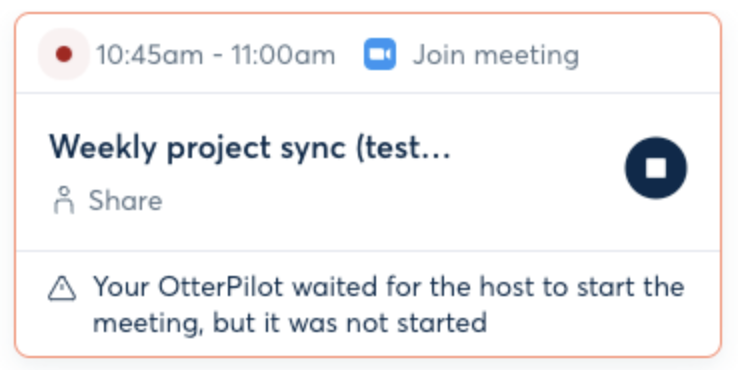This screenshot has height=370, width=738.
Task: Click the red recording indicator dot
Action: click(x=64, y=54)
